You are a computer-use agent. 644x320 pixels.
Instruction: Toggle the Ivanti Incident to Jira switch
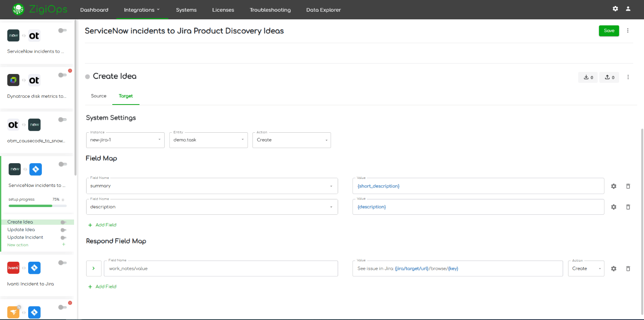point(62,263)
